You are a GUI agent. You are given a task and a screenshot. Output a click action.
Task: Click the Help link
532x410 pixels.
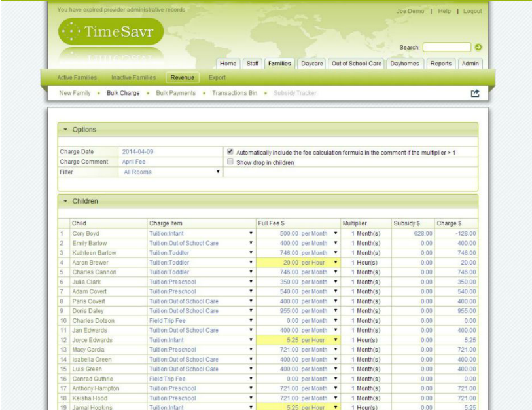[444, 11]
